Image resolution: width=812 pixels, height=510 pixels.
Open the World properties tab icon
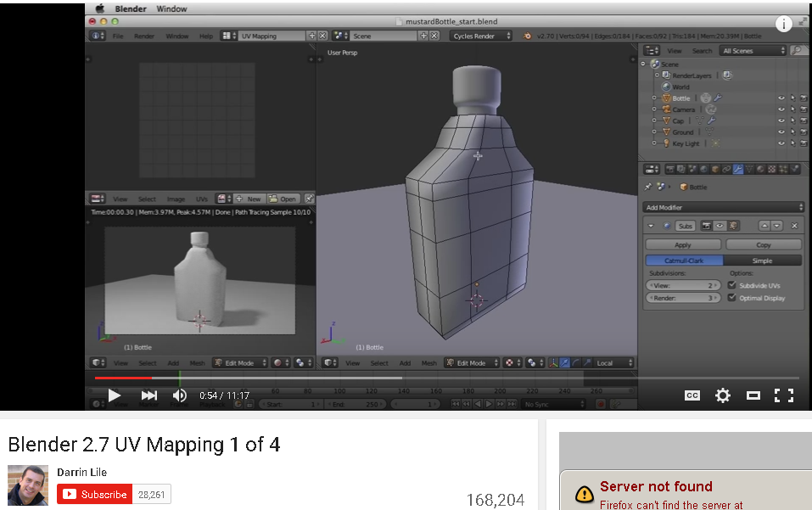click(703, 170)
